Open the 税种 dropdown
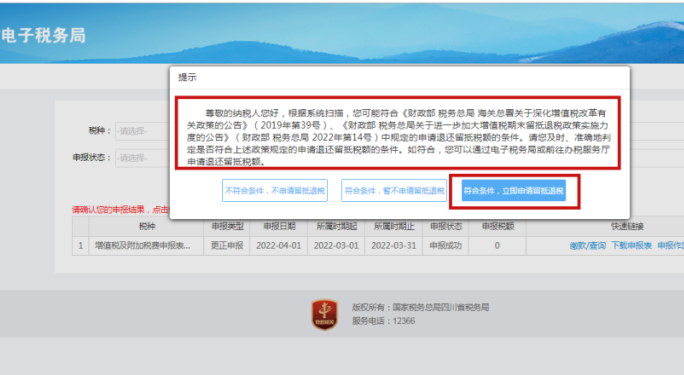The height and width of the screenshot is (375, 684). pos(143,131)
